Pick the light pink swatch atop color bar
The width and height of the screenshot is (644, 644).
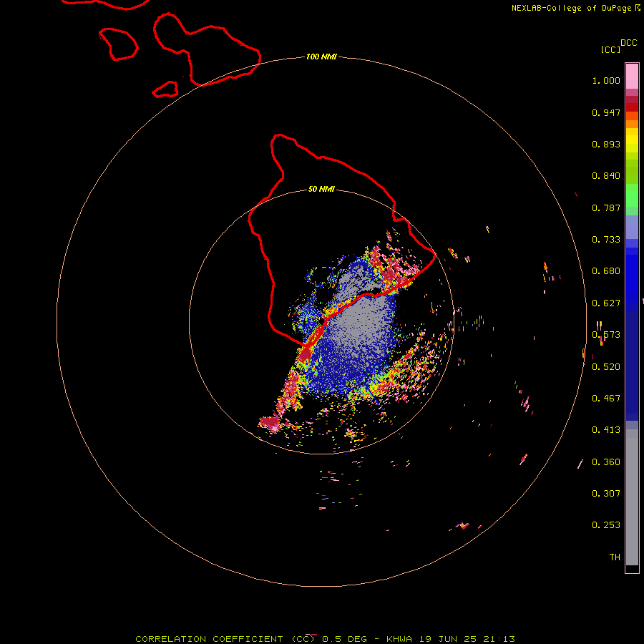632,76
